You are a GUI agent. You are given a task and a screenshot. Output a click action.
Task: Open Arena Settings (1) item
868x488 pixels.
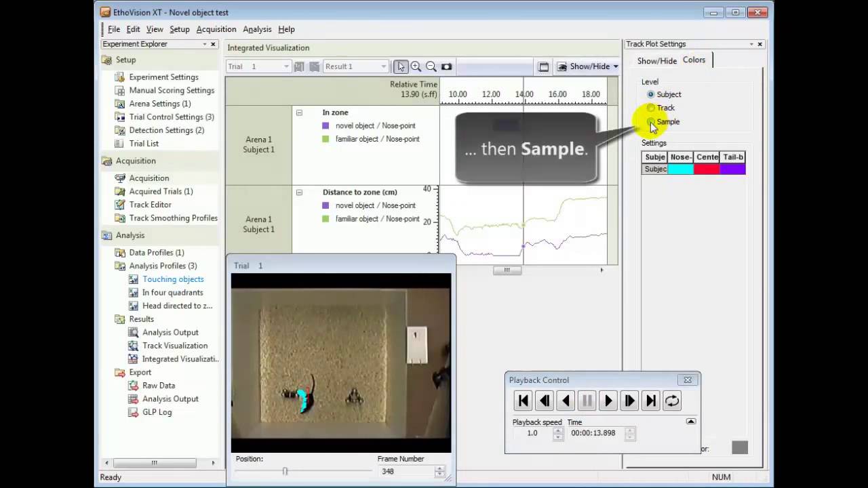(x=160, y=104)
